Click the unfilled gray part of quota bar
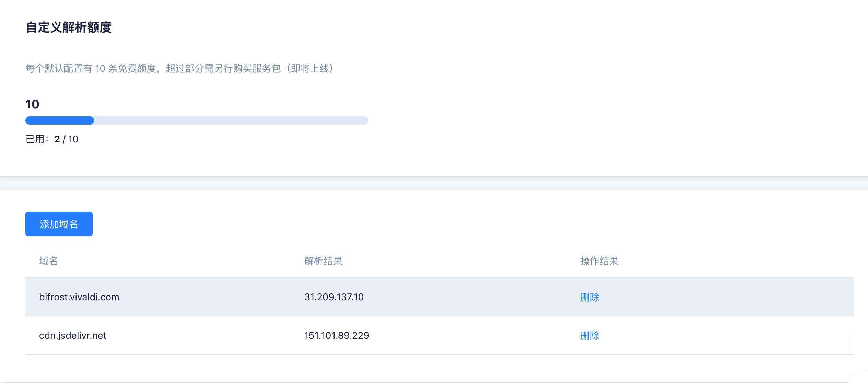868x383 pixels. [x=231, y=120]
